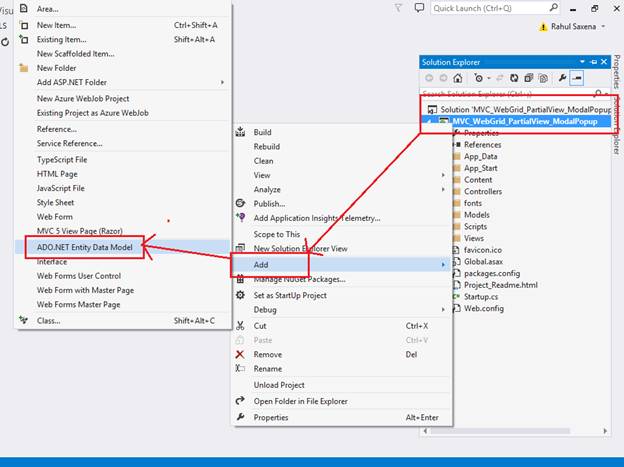624x467 pixels.
Task: Choose Rebuild from the context menu
Action: point(267,147)
